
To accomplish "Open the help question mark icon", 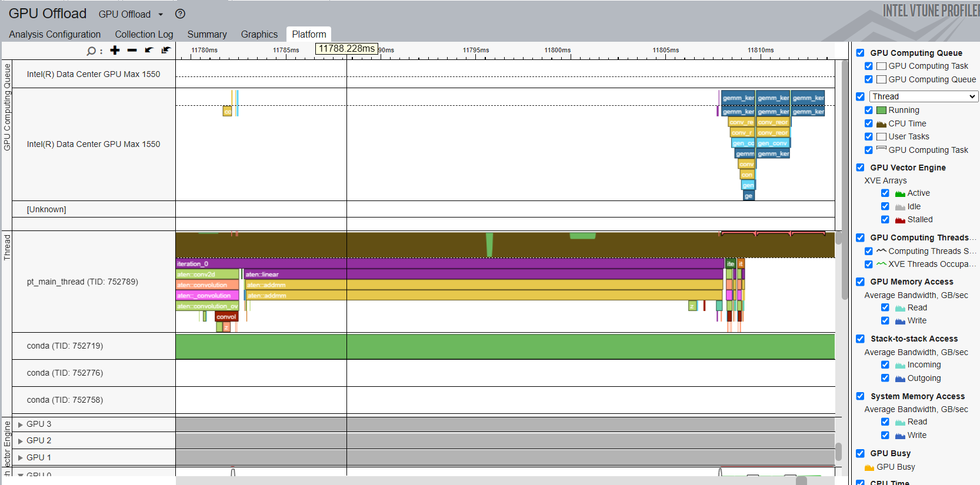I will (x=181, y=14).
